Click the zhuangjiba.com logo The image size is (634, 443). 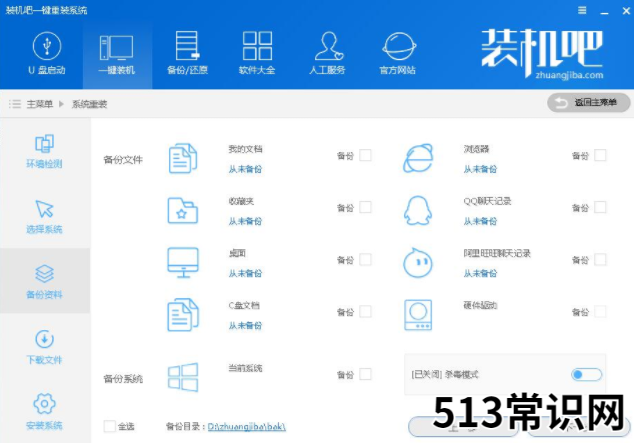pos(542,54)
